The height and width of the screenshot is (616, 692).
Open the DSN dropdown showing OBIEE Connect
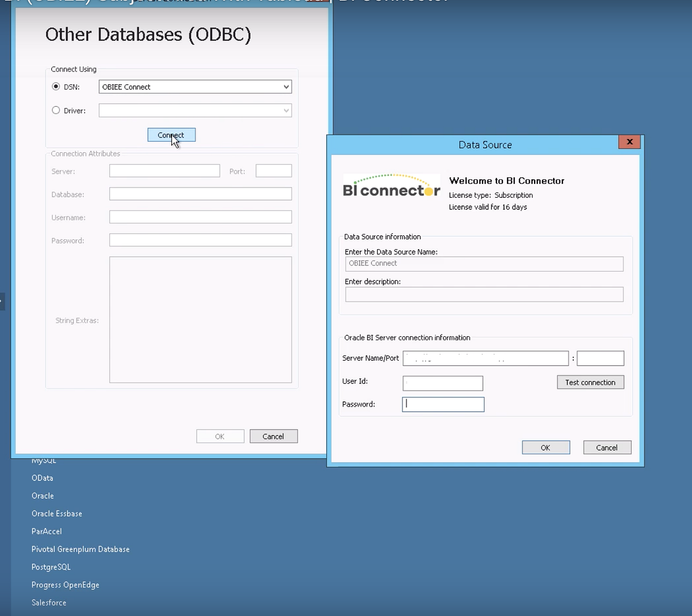(195, 87)
